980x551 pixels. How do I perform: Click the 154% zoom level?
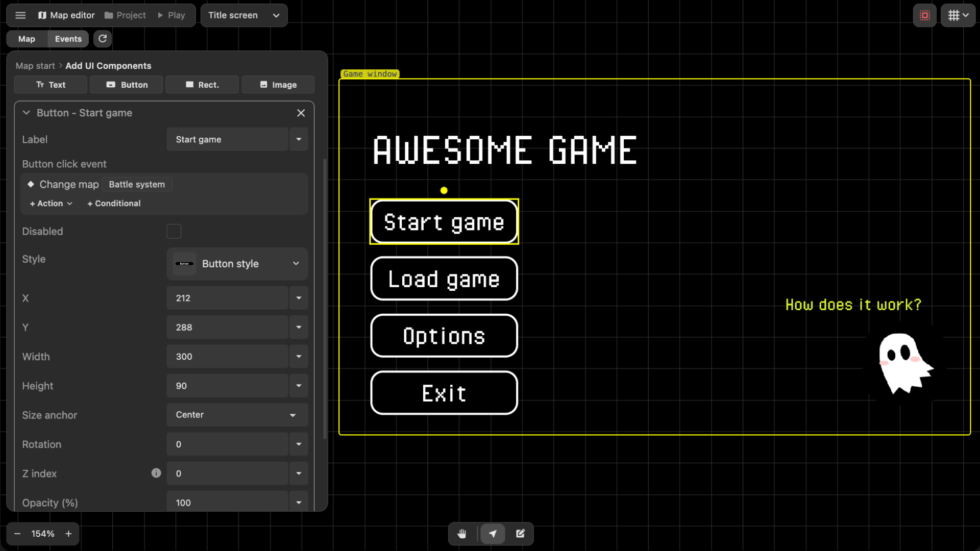coord(43,534)
